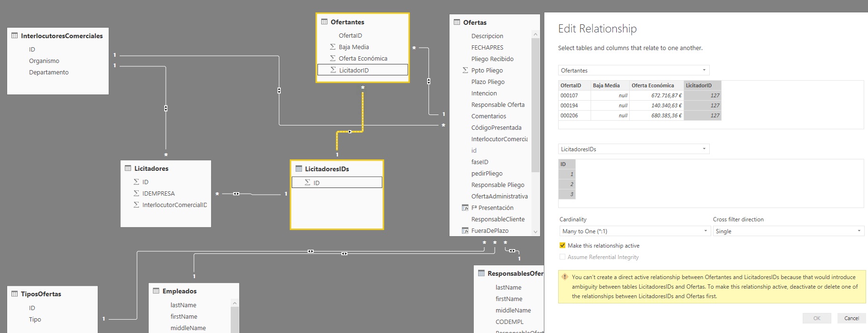Toggle Make this relationship active checkbox
Screen dimensions: 868x333
click(562, 245)
